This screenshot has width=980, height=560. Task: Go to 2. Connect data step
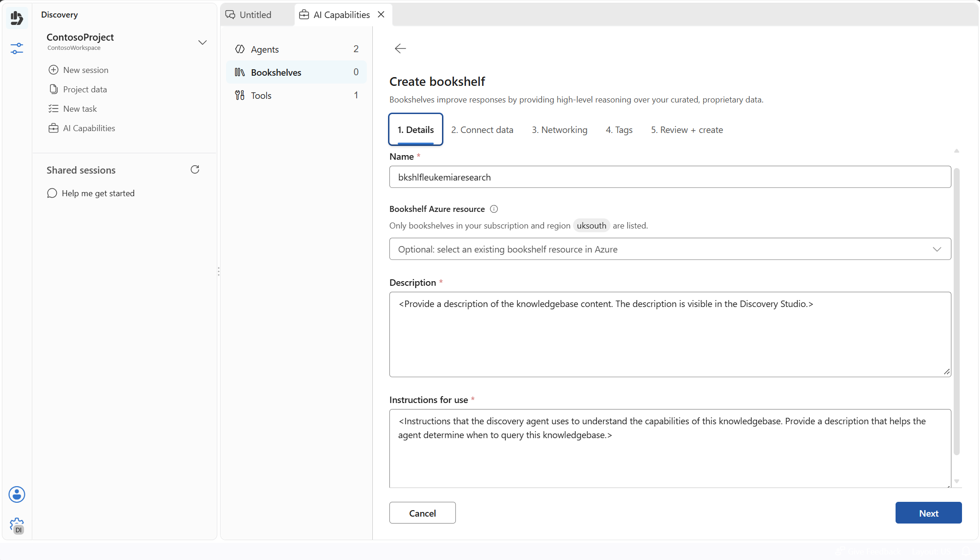482,130
